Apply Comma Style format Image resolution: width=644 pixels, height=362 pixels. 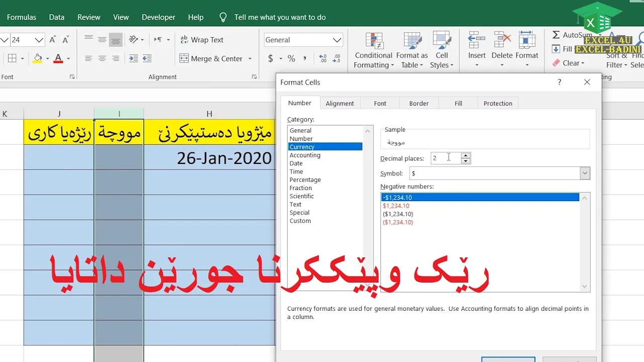(305, 58)
